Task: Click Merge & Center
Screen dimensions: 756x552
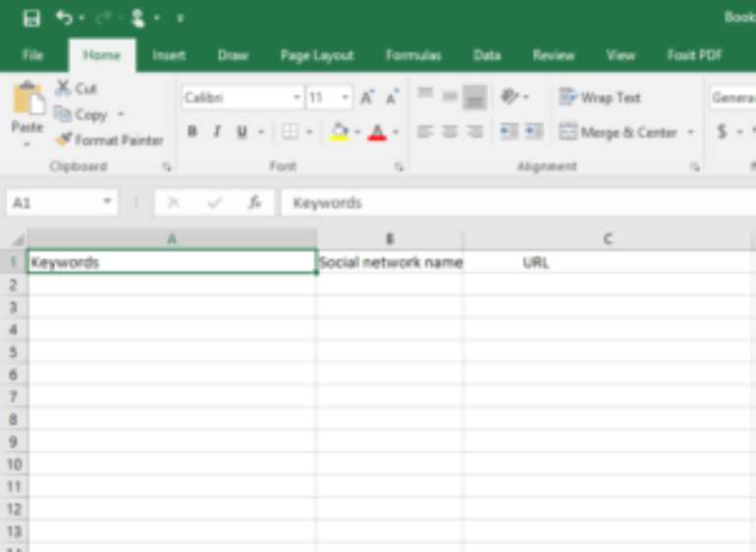Action: (x=619, y=133)
